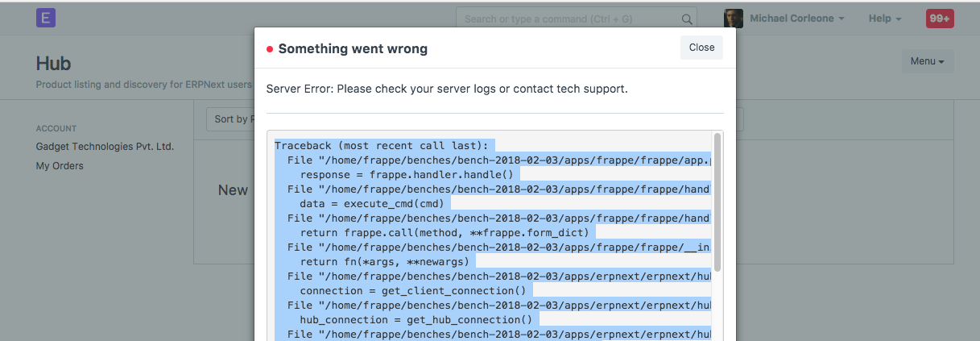Select Gadget Technologies Pvt. Ltd. in the sidebar
The height and width of the screenshot is (341, 980).
pos(105,147)
